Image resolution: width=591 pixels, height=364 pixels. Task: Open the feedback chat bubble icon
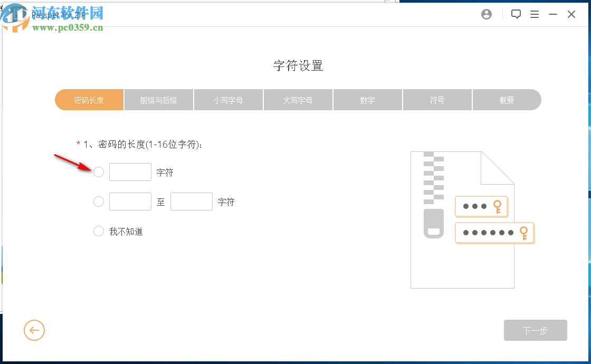click(516, 14)
